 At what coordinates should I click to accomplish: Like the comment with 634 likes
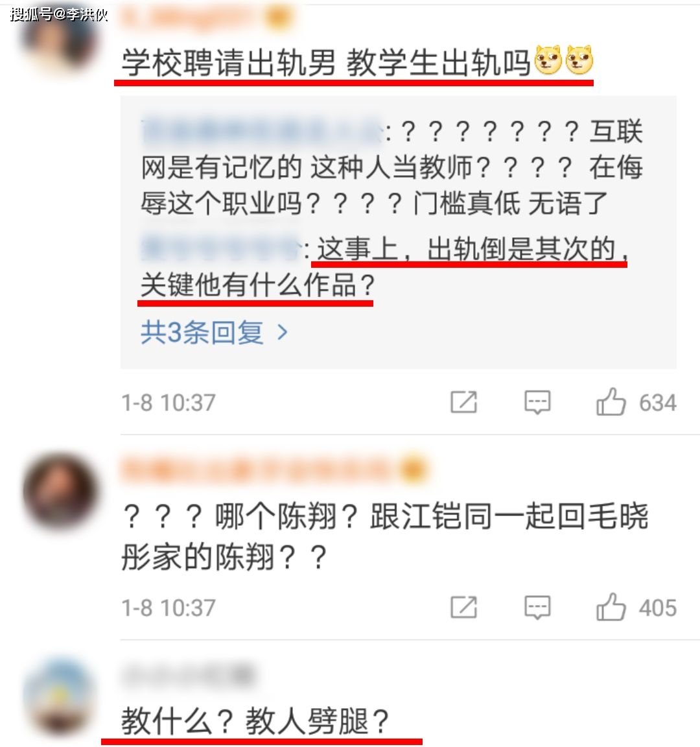point(611,401)
